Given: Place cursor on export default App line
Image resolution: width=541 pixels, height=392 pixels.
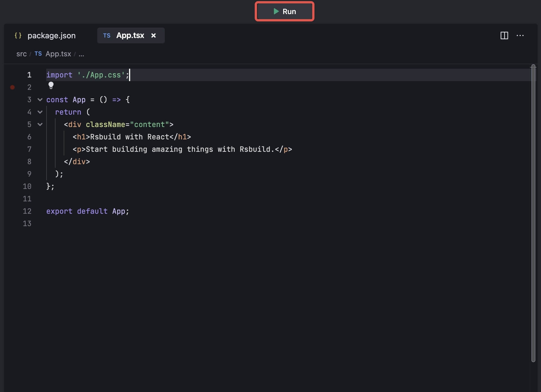Looking at the screenshot, I should (x=88, y=211).
